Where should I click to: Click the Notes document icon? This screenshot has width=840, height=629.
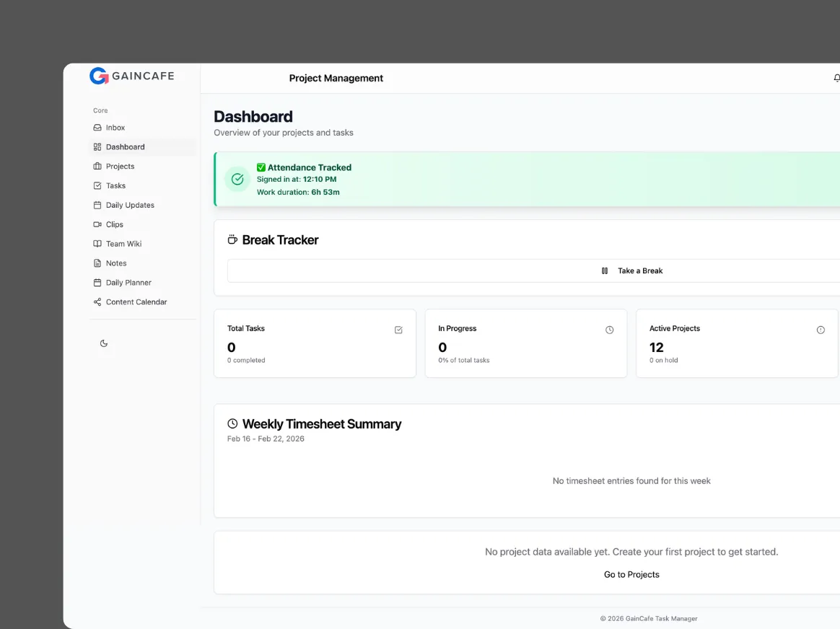tap(97, 263)
